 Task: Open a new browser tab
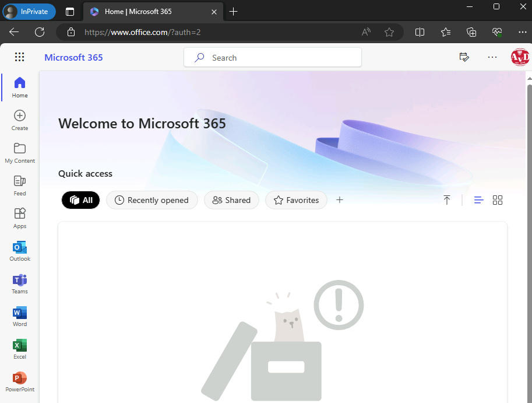click(x=234, y=12)
